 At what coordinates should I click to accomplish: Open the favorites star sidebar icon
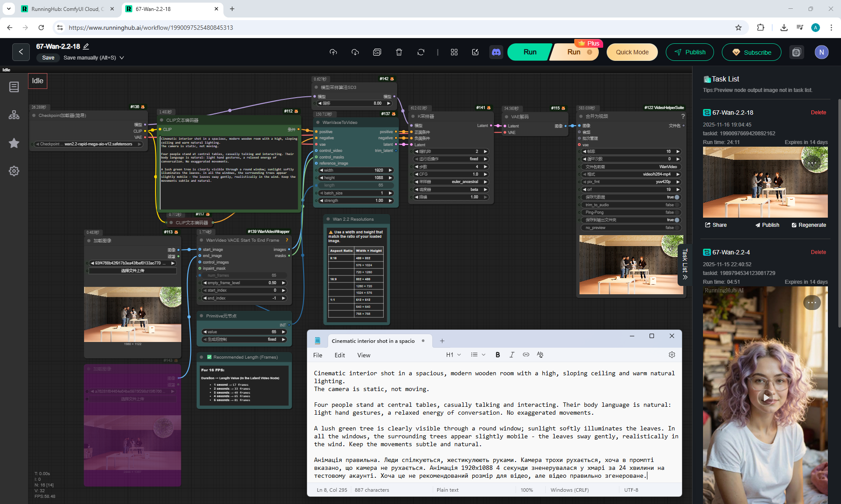pyautogui.click(x=14, y=143)
